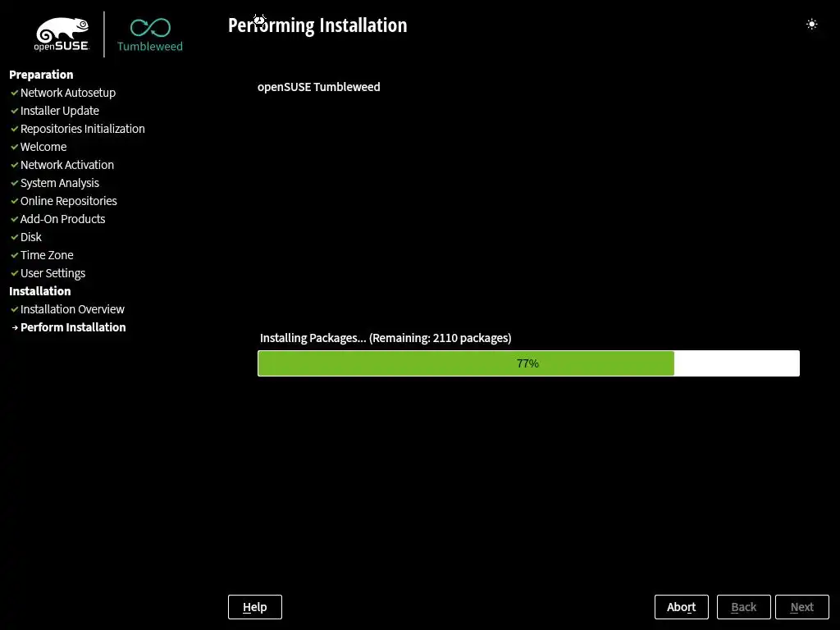Click checkmark icon beside Add-On Products
Screen dimensions: 840x630
tap(15, 219)
